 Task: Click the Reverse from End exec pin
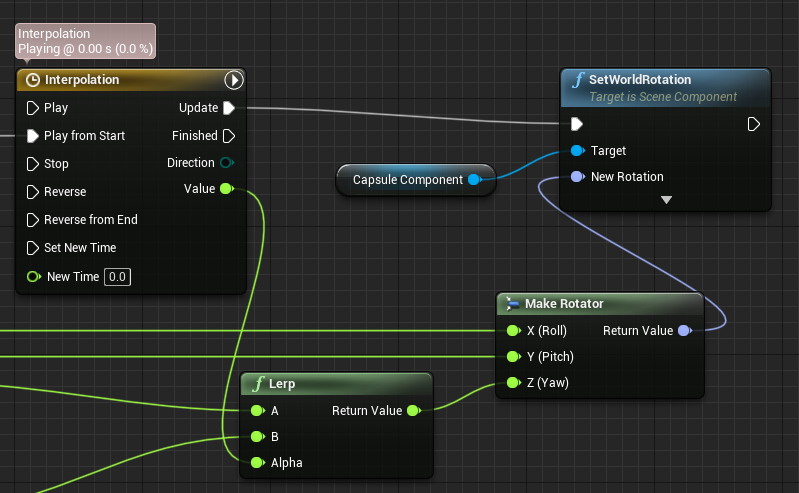pyautogui.click(x=33, y=220)
